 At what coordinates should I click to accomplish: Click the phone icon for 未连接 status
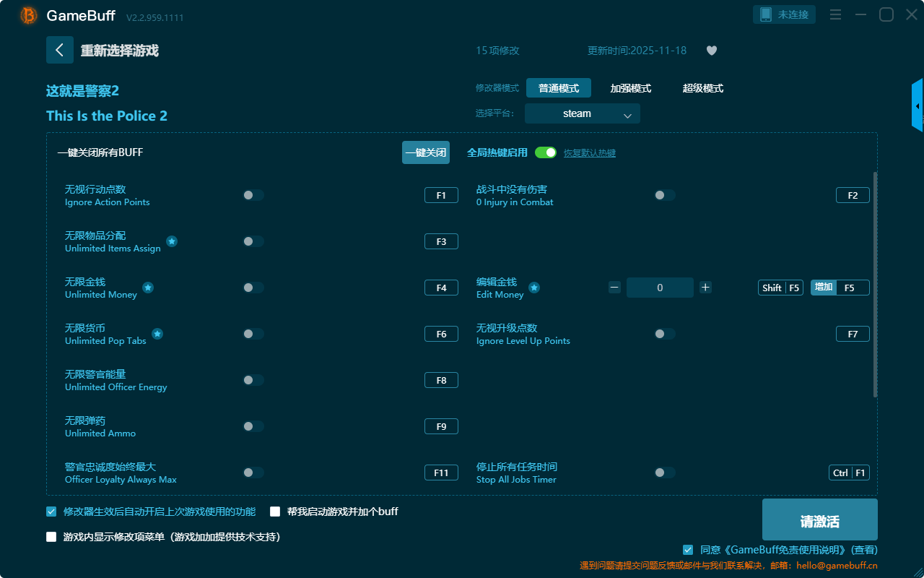766,14
